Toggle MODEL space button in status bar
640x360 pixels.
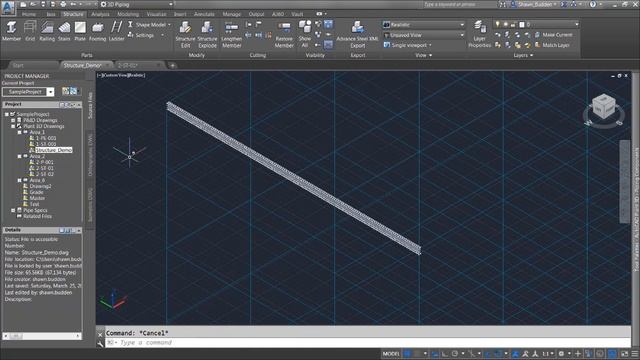(x=391, y=353)
